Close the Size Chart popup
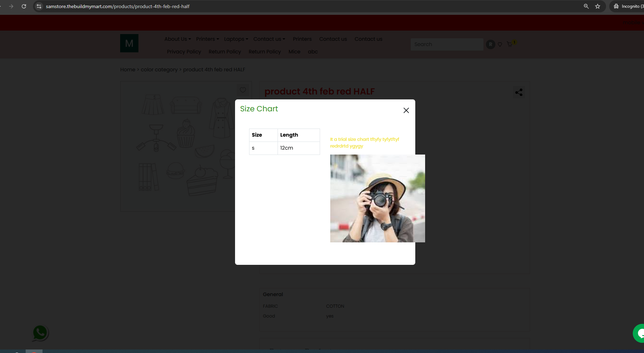This screenshot has height=353, width=644. point(406,110)
